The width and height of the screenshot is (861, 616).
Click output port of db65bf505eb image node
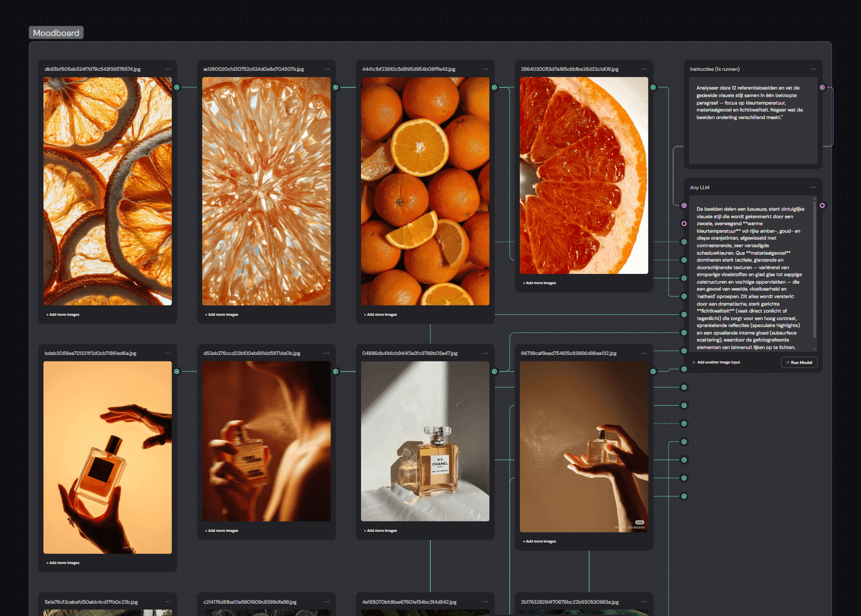177,87
